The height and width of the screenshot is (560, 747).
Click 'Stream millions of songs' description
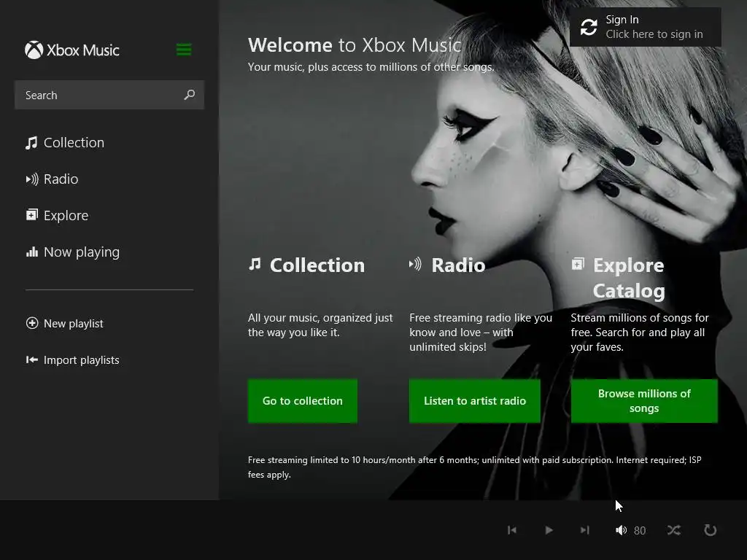(640, 332)
